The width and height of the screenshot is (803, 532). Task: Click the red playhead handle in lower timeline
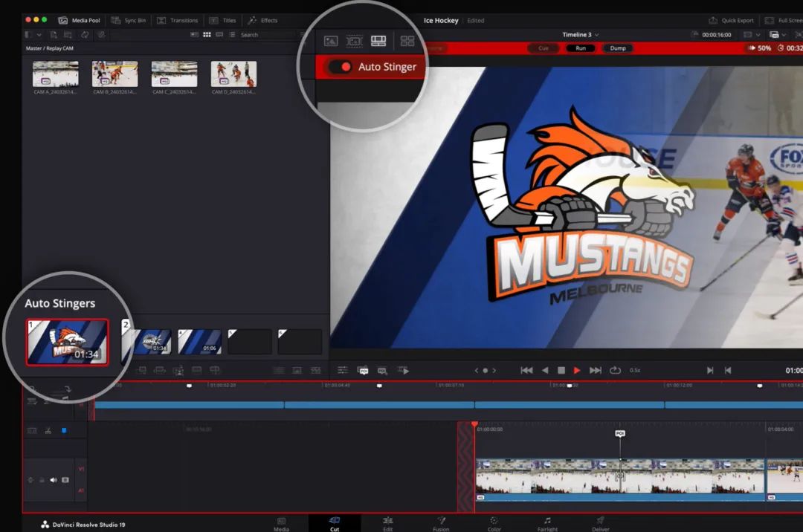474,424
